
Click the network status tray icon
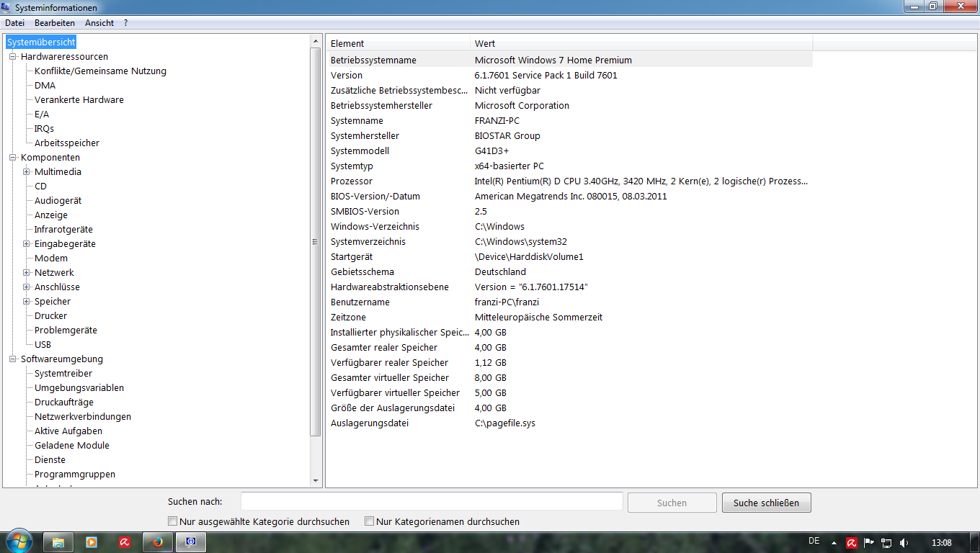(886, 543)
